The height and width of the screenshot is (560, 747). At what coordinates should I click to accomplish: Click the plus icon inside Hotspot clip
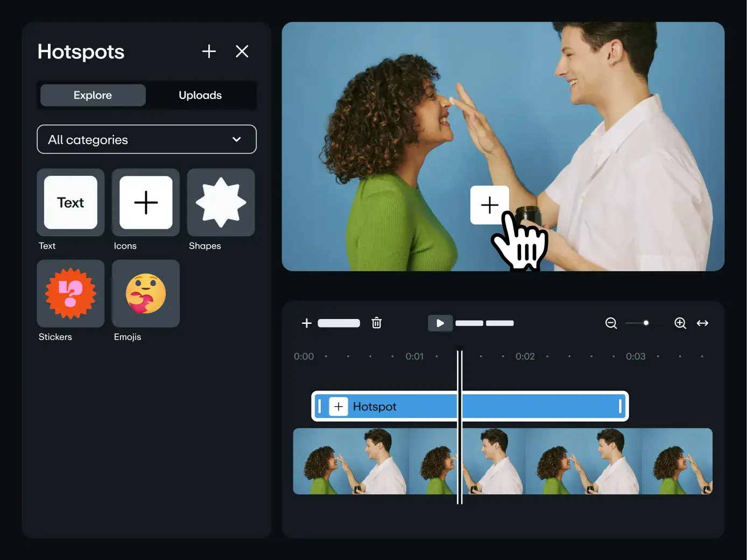click(x=339, y=406)
